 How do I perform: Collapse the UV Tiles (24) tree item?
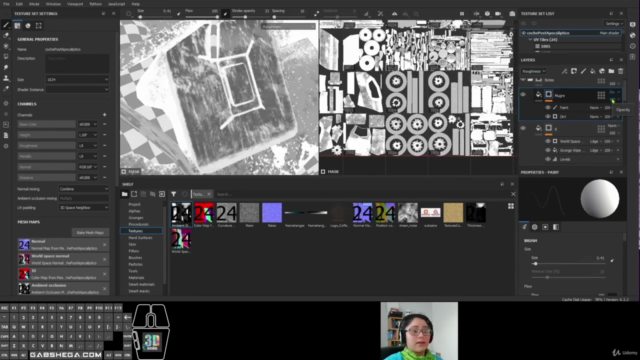point(530,40)
